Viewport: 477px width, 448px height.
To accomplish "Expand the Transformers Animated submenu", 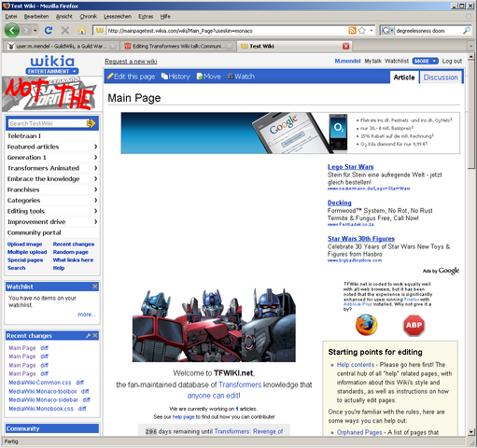I will point(95,168).
